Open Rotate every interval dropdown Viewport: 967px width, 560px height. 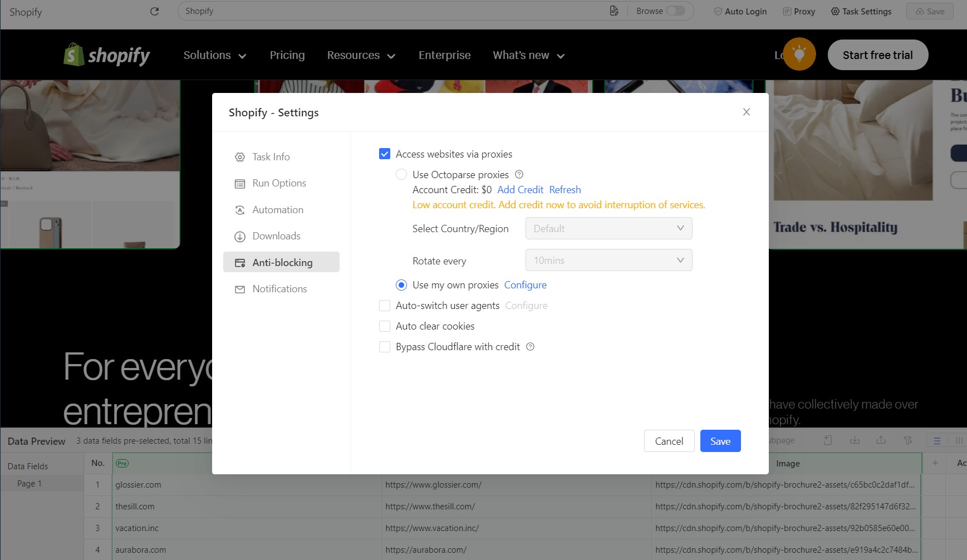(609, 260)
